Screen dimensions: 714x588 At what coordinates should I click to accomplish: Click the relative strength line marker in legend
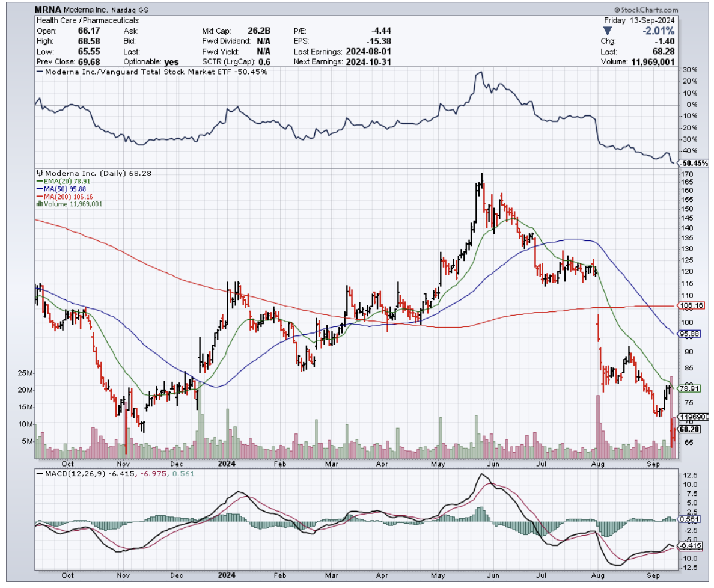pos(40,72)
